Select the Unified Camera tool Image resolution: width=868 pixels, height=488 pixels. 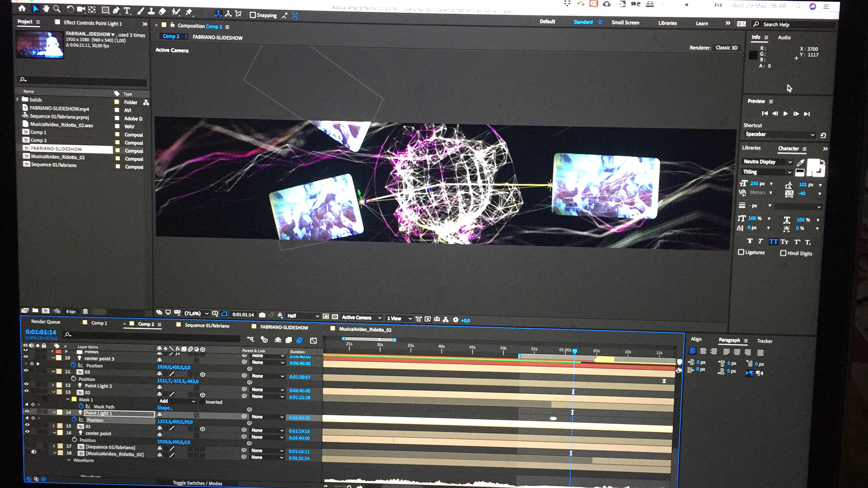tap(81, 9)
